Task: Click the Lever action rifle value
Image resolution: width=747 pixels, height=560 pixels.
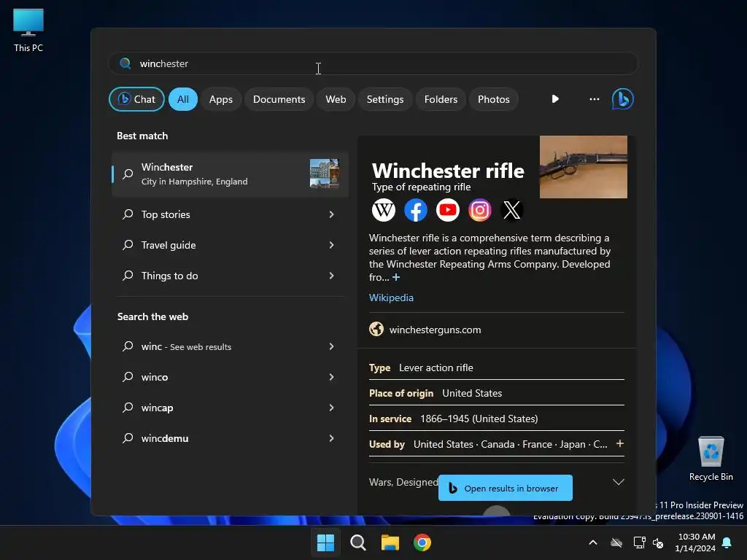Action: click(x=436, y=367)
